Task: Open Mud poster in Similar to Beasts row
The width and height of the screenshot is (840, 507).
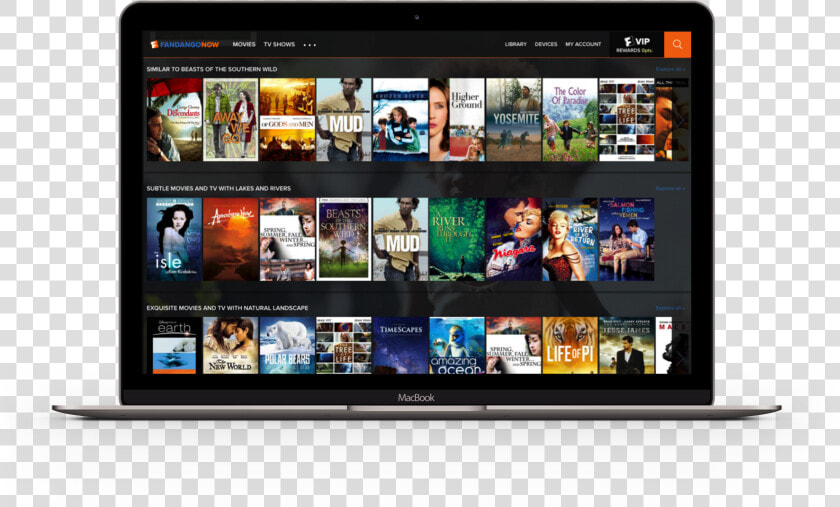Action: pos(343,120)
